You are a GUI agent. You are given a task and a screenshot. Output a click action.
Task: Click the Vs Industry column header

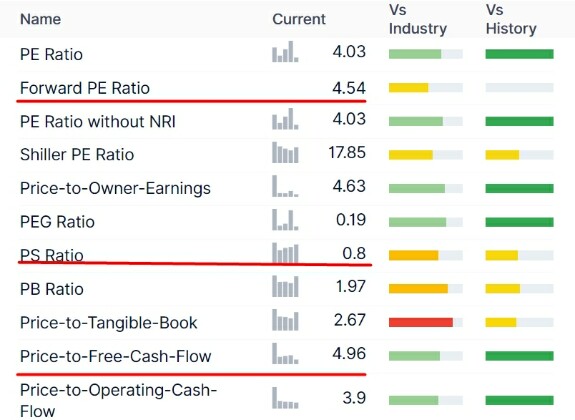pyautogui.click(x=418, y=19)
